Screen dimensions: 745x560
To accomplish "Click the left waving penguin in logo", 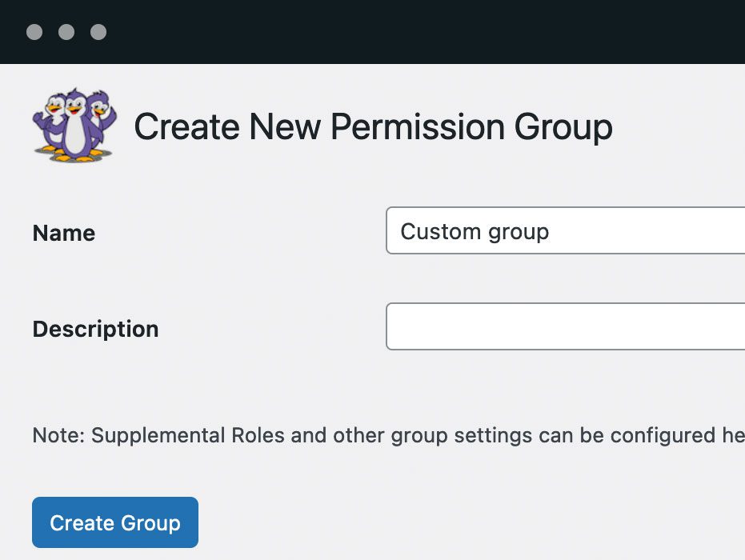I will (52, 120).
